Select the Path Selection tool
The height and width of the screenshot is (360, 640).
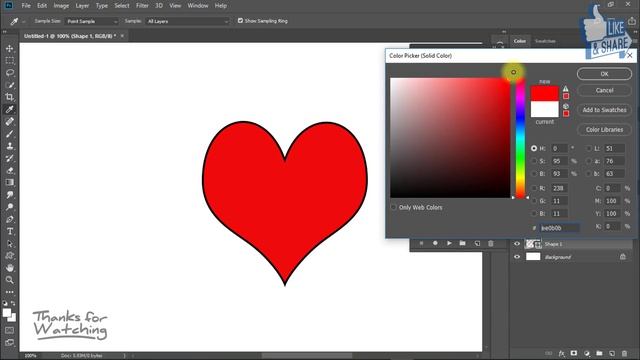[9, 244]
